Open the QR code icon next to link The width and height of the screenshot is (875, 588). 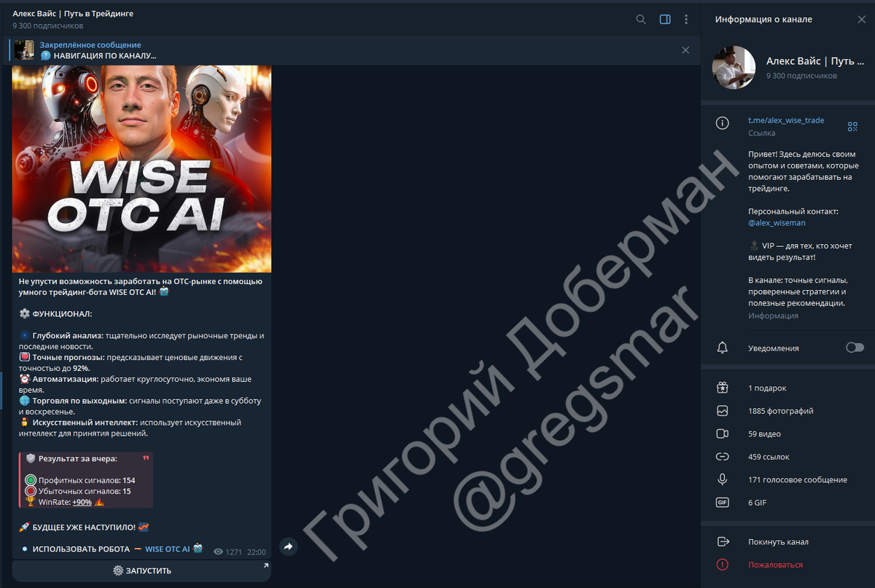point(852,127)
